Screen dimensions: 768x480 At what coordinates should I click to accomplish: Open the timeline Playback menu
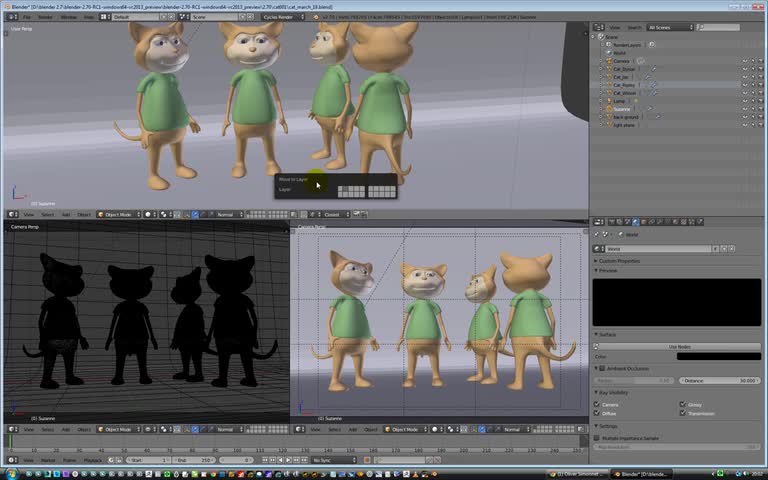[93, 460]
